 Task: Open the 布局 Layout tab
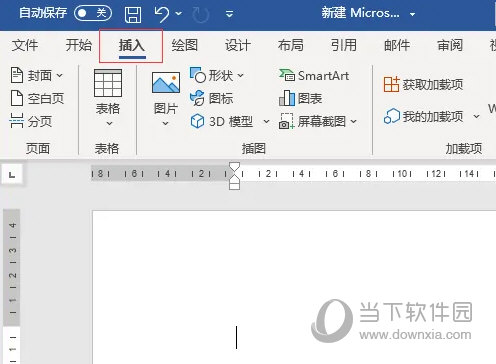coord(291,45)
